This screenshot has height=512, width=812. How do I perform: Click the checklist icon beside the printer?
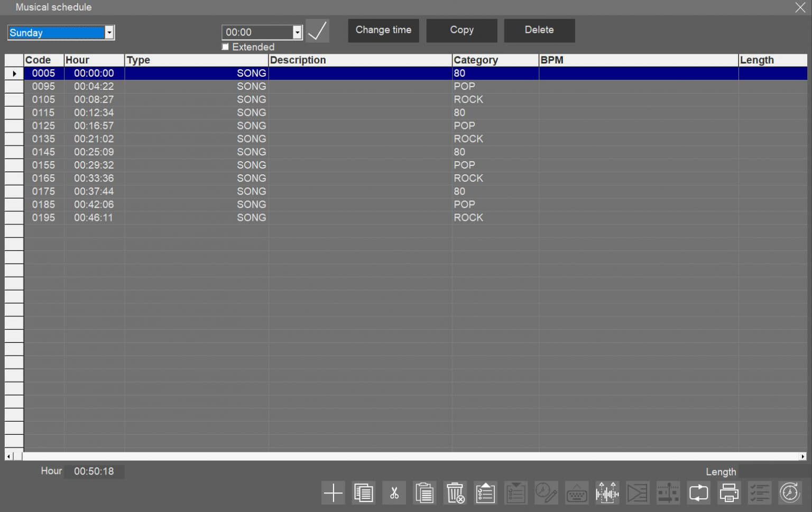tap(760, 492)
